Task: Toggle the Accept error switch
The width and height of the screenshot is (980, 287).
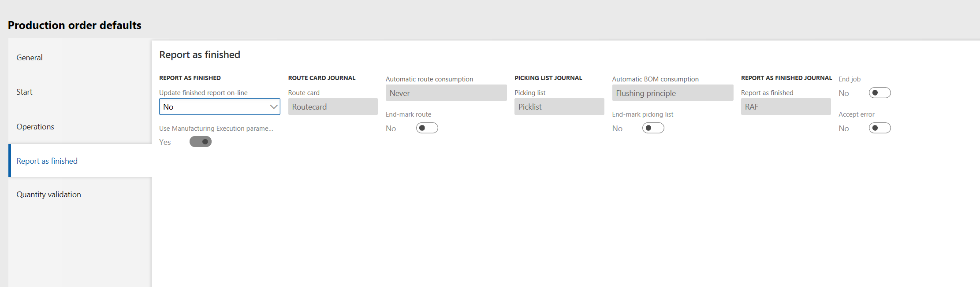Action: (x=879, y=128)
